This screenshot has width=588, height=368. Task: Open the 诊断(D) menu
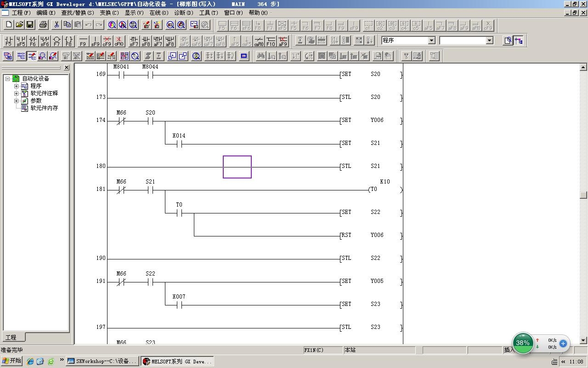(184, 13)
